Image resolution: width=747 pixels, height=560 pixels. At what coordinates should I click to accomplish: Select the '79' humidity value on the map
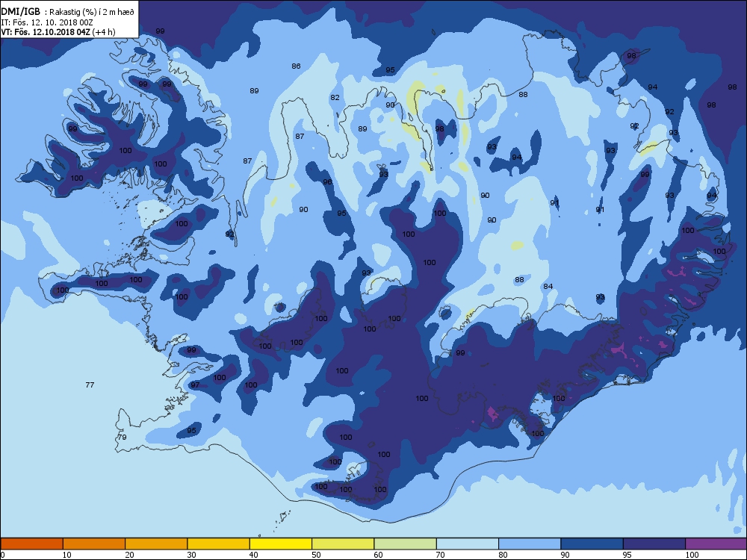click(122, 437)
